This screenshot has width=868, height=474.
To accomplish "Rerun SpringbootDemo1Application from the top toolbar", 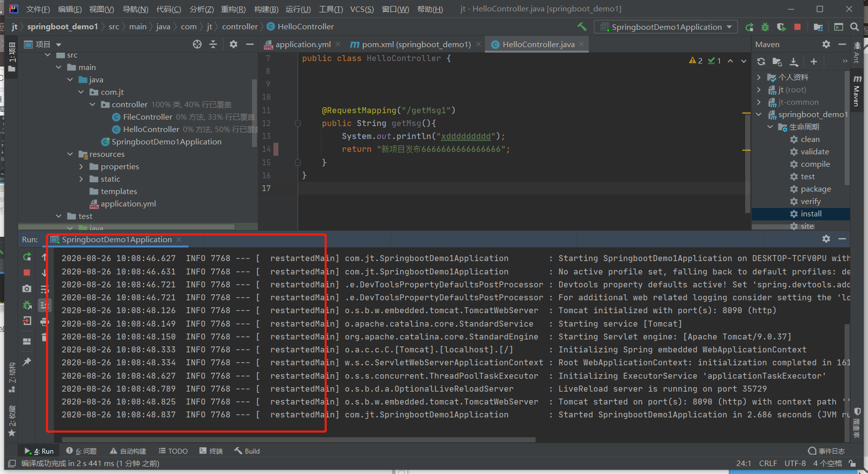I will (749, 27).
